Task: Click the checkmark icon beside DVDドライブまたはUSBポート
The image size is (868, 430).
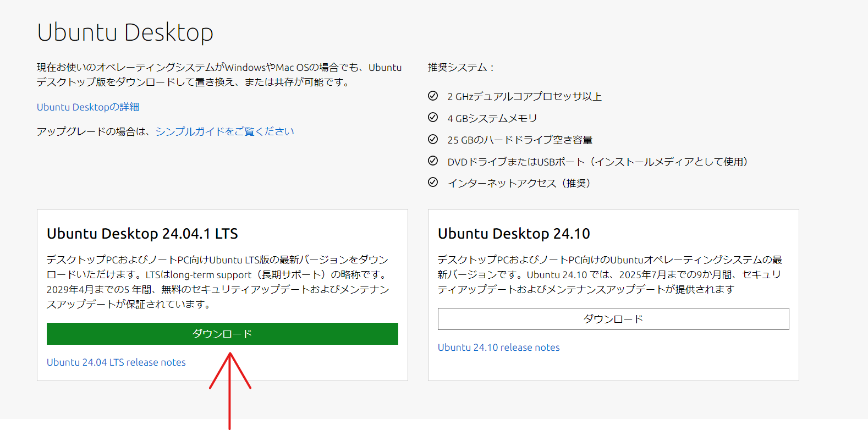Action: [x=433, y=161]
